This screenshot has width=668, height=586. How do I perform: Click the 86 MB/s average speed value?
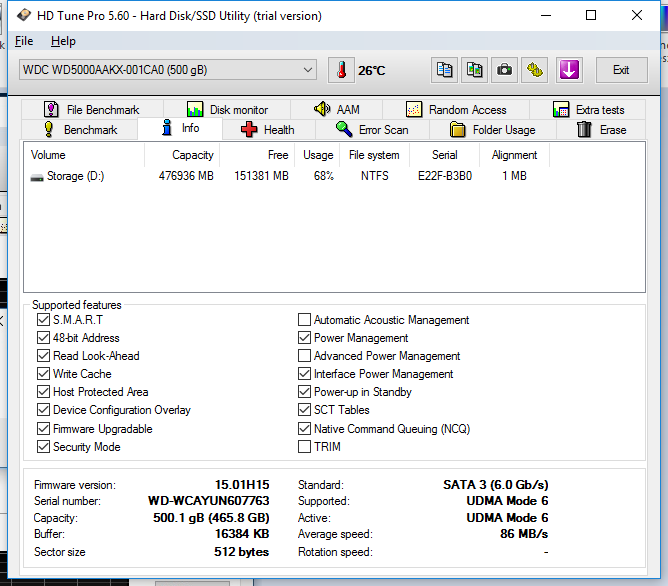tap(524, 534)
